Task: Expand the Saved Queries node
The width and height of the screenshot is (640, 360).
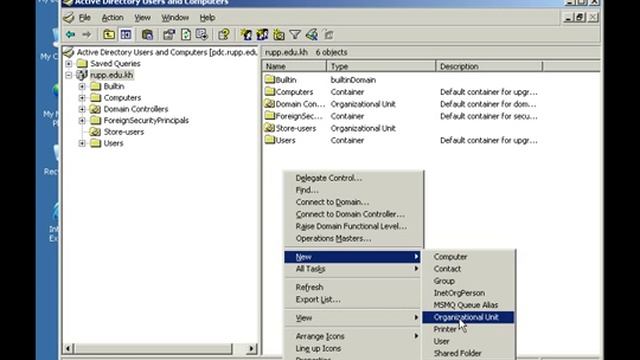Action: tap(69, 64)
